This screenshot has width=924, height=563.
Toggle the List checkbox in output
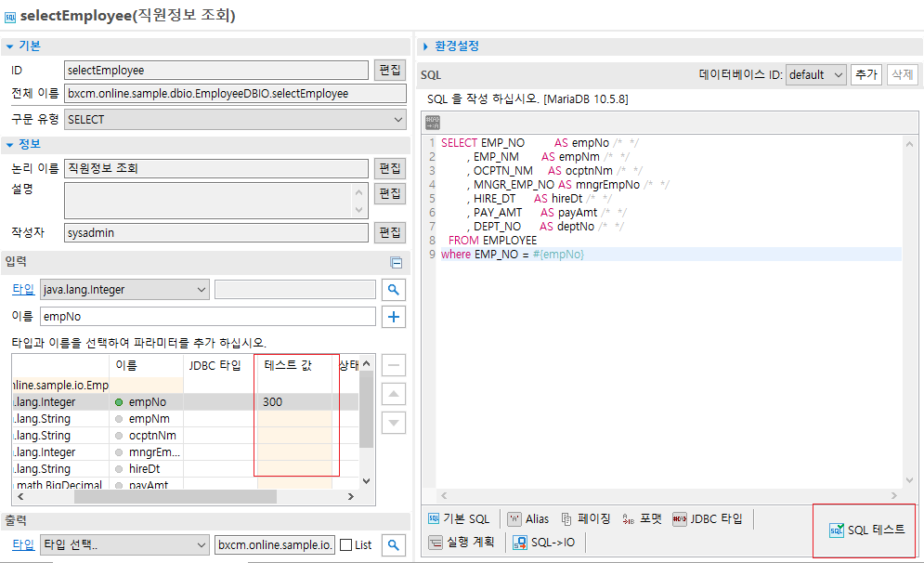pyautogui.click(x=345, y=545)
